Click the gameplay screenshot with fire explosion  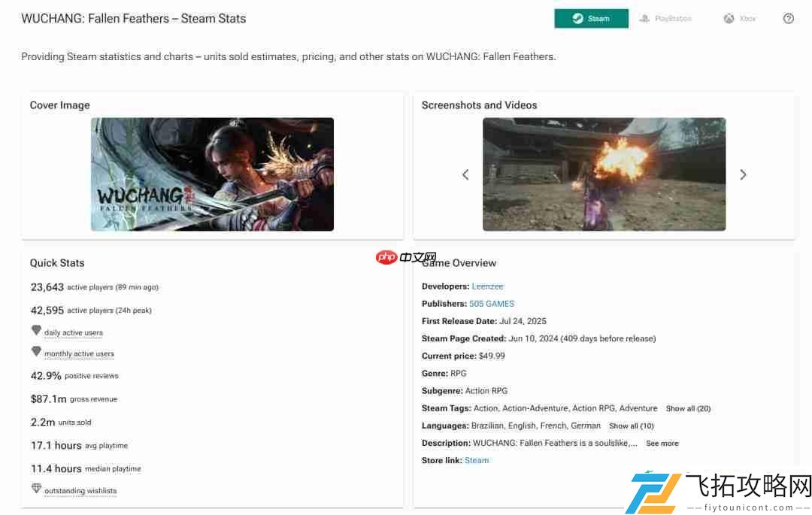[604, 174]
